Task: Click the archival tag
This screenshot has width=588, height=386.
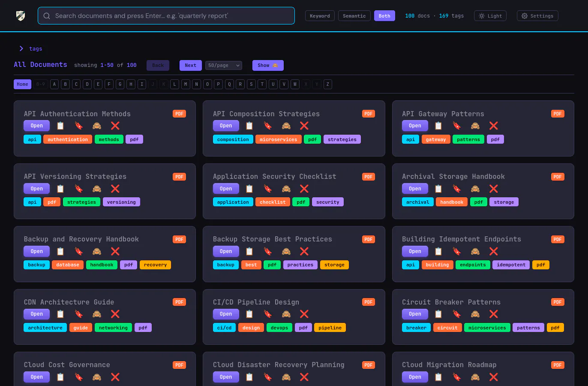Action: pos(418,202)
